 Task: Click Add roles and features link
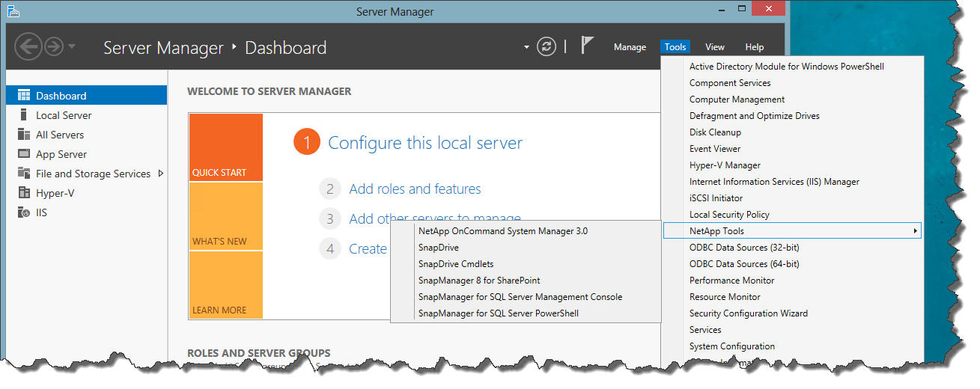click(415, 189)
